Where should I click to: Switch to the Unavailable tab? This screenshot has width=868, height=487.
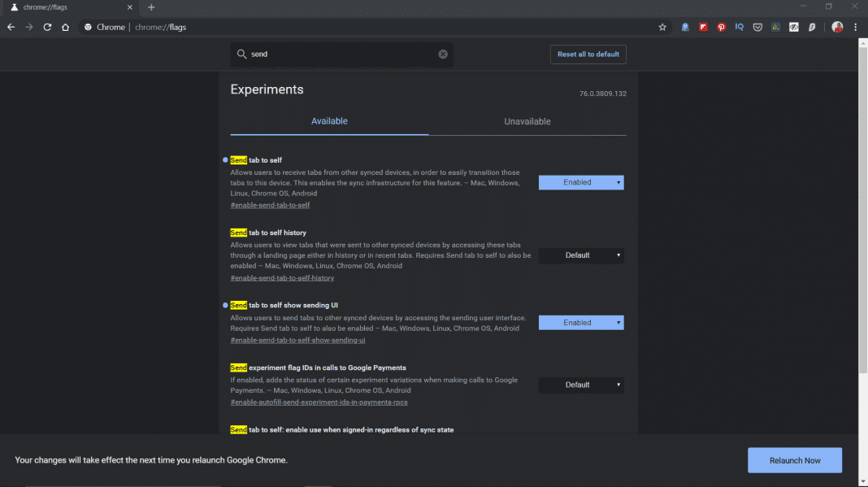point(527,121)
